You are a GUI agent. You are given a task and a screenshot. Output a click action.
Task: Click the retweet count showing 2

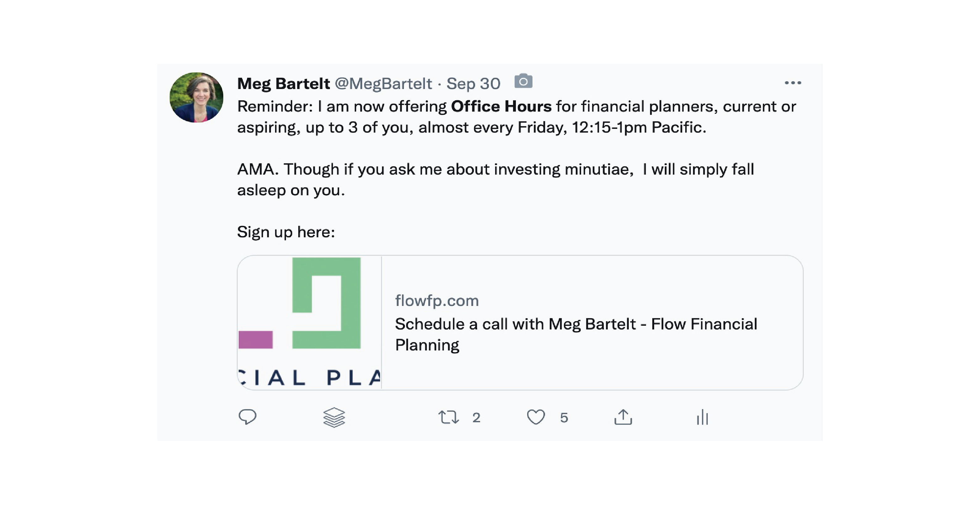476,418
